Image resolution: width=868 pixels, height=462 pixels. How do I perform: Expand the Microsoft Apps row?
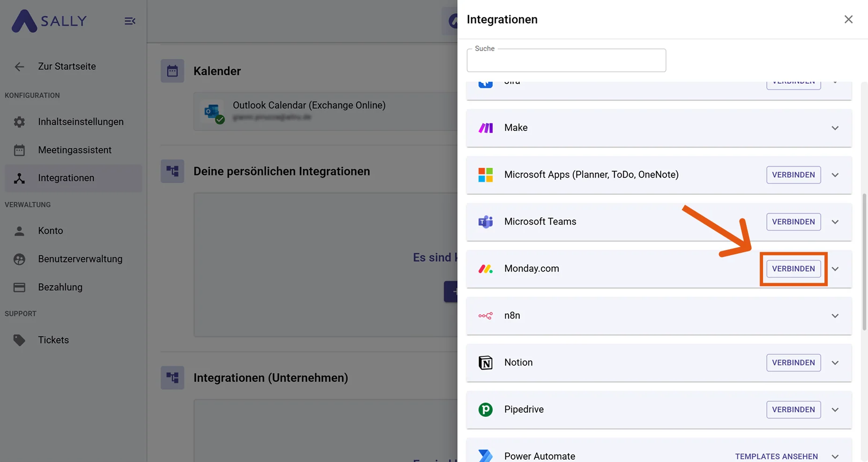click(x=835, y=175)
